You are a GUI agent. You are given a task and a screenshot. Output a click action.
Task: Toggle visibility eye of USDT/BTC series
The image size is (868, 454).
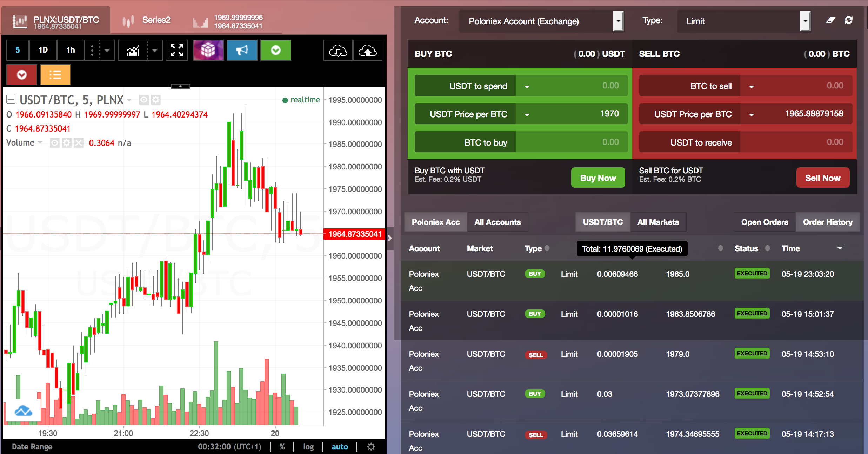click(x=143, y=100)
